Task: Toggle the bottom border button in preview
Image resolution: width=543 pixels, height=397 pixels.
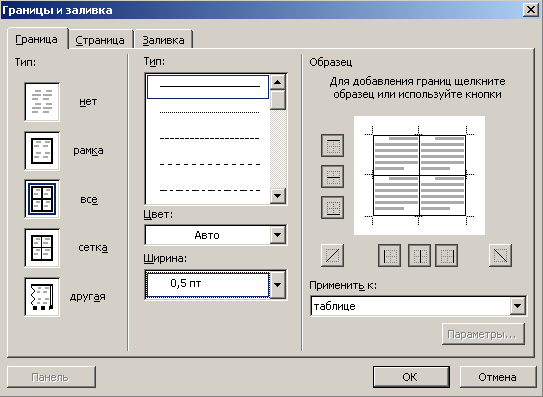Action: click(x=332, y=208)
